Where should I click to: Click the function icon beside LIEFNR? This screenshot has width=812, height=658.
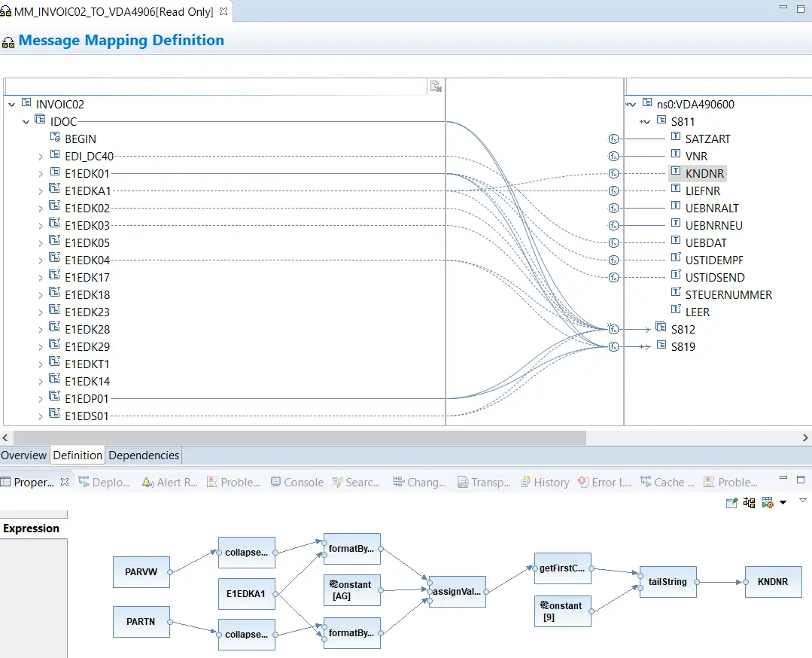pos(613,190)
